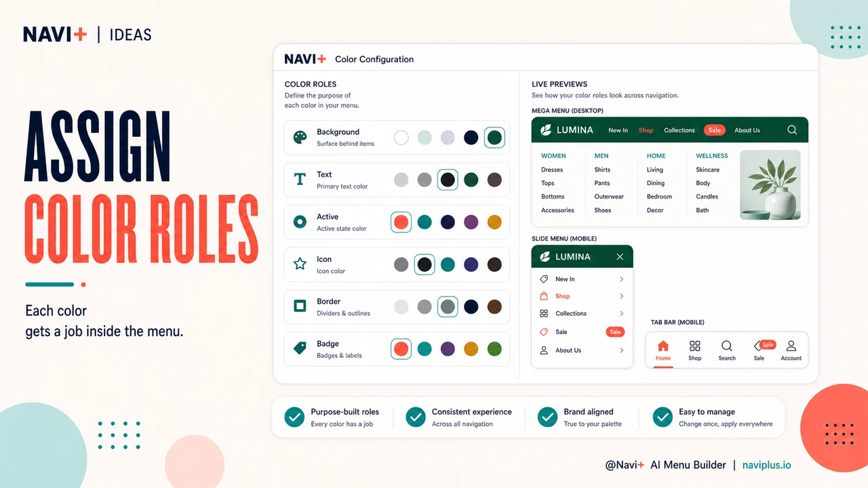
Task: Select the brown Border swatch
Action: [x=494, y=306]
